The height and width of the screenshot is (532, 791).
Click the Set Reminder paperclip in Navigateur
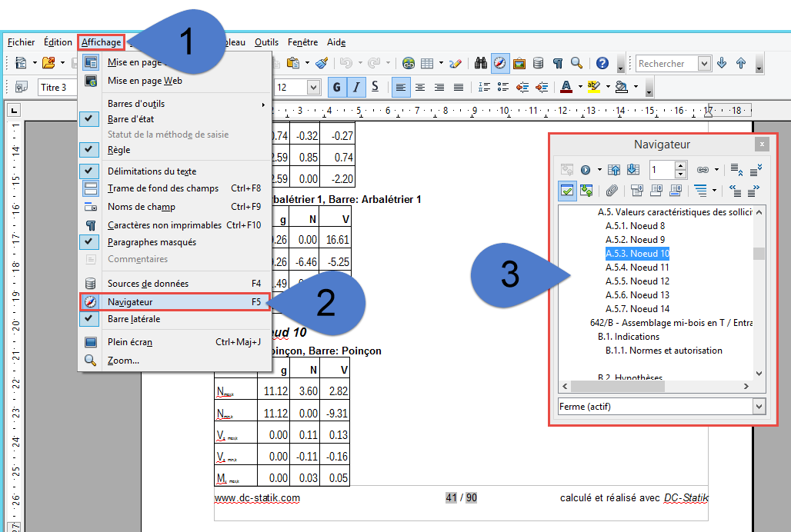(612, 190)
